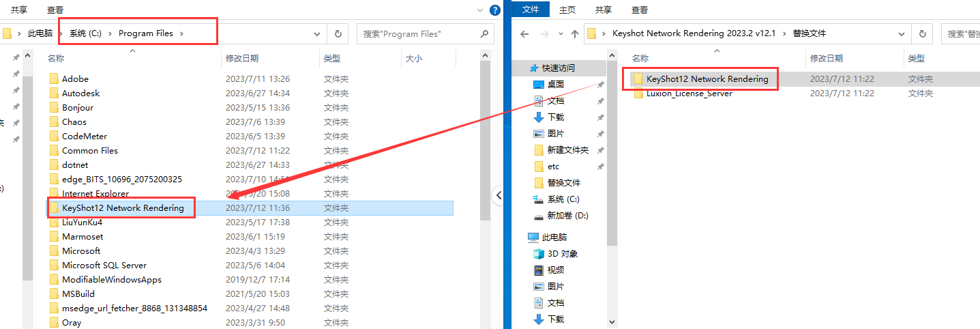The width and height of the screenshot is (980, 329).
Task: Select the MSBuild folder
Action: [78, 294]
